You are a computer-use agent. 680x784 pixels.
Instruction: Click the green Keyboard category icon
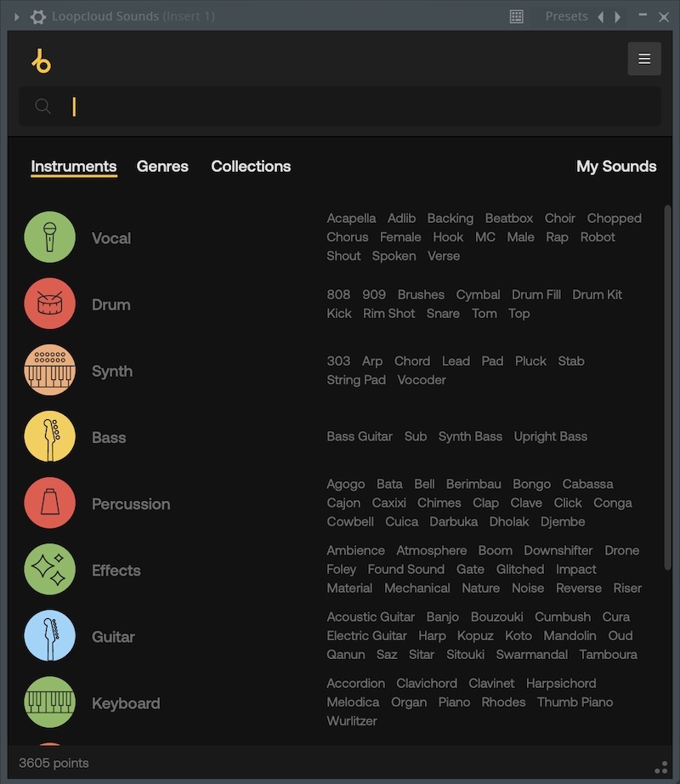pos(50,702)
